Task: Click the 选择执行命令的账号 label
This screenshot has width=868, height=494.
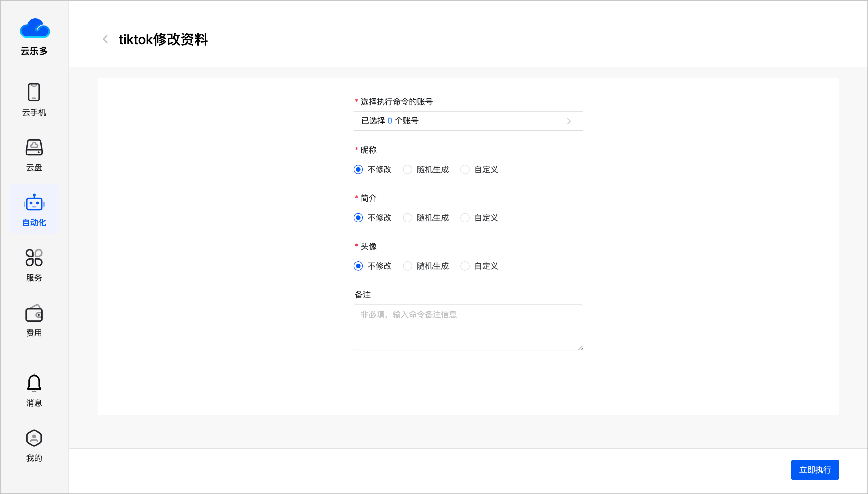Action: pos(396,101)
